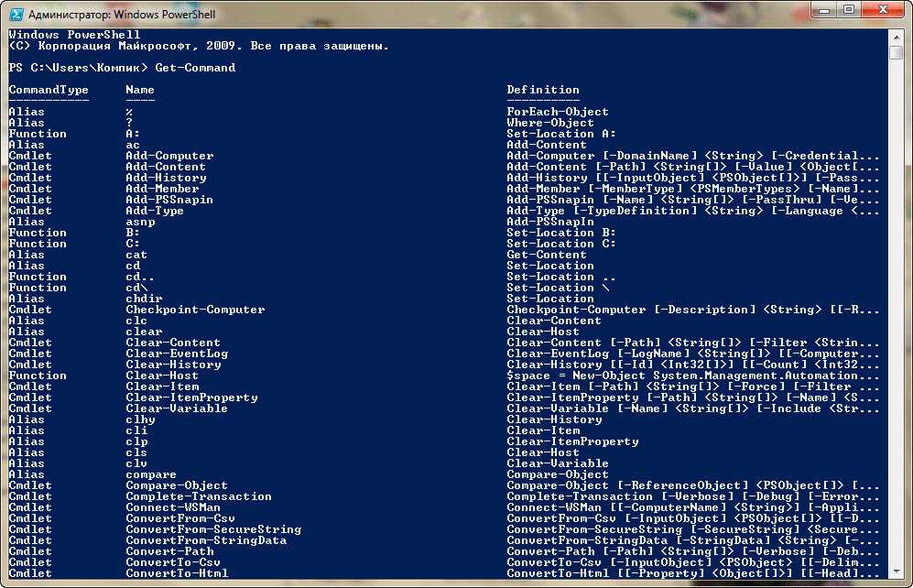Click the Definition column header
The width and height of the screenshot is (913, 588).
point(543,90)
